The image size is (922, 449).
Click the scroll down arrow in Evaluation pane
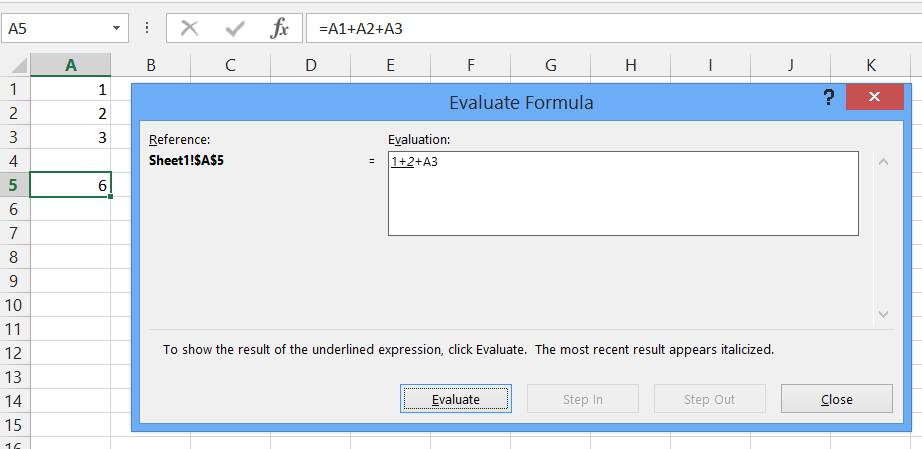[x=882, y=314]
